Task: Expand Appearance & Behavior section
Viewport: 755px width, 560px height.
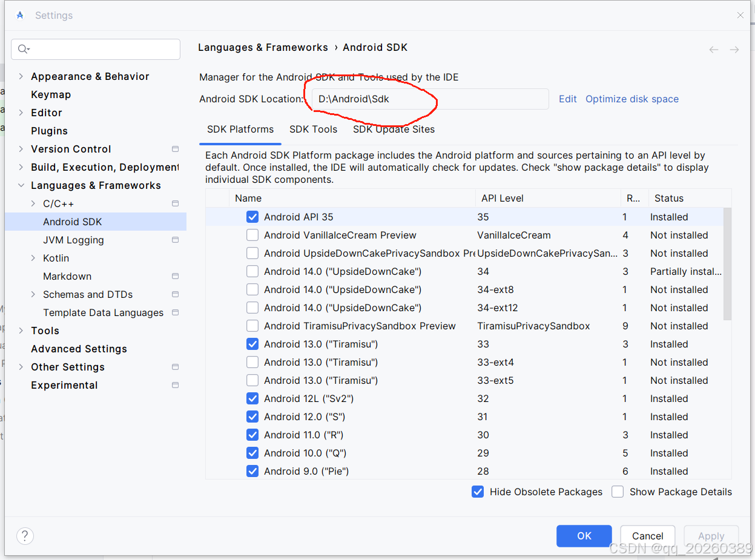Action: pos(21,76)
